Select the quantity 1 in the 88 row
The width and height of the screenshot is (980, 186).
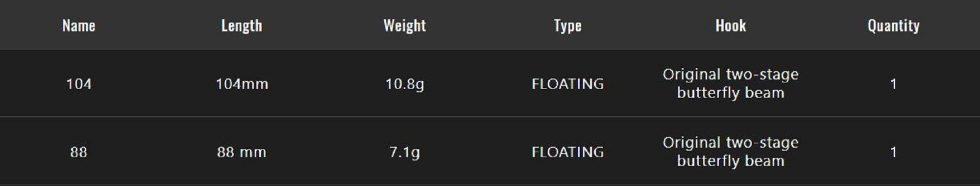(x=894, y=152)
